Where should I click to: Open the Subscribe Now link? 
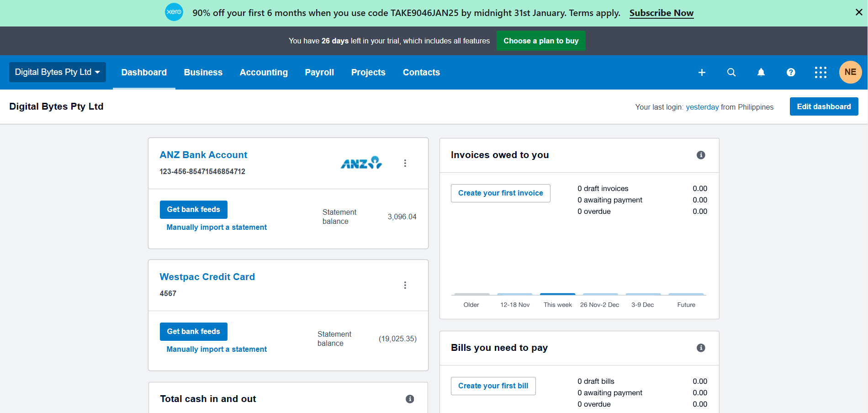(x=662, y=13)
